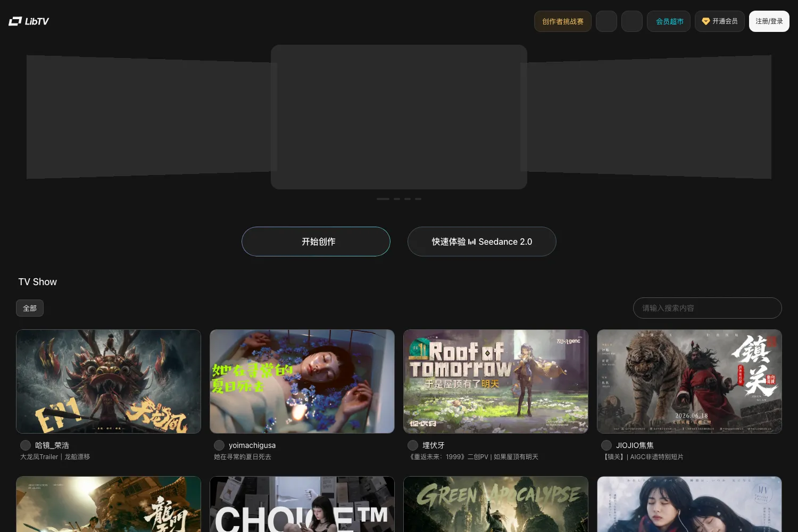
Task: Open the 会员超市 page
Action: click(x=669, y=21)
